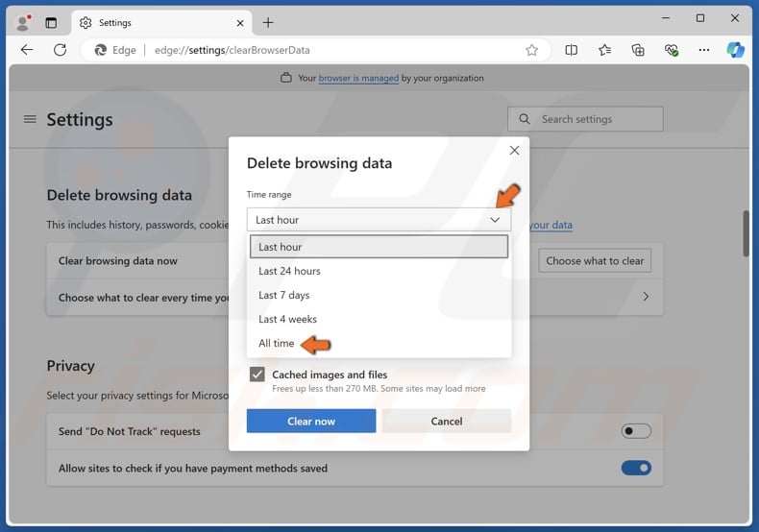The height and width of the screenshot is (532, 759).
Task: Add this page to favorites star
Action: coord(531,50)
